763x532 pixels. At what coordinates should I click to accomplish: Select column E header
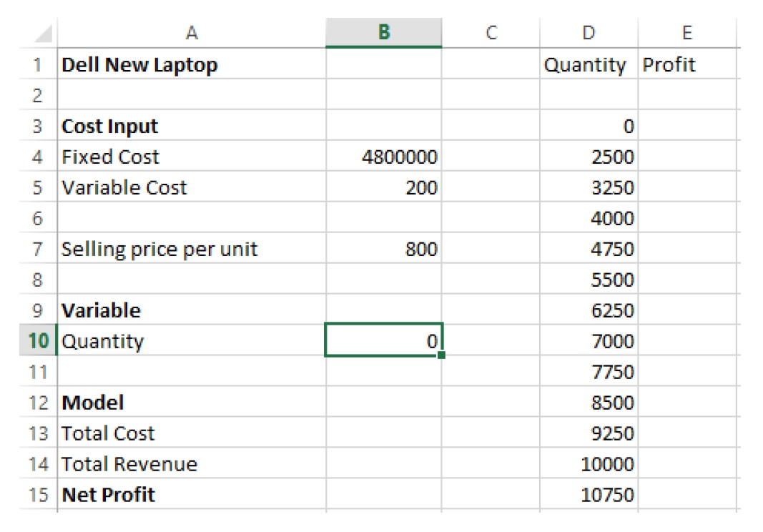[686, 33]
